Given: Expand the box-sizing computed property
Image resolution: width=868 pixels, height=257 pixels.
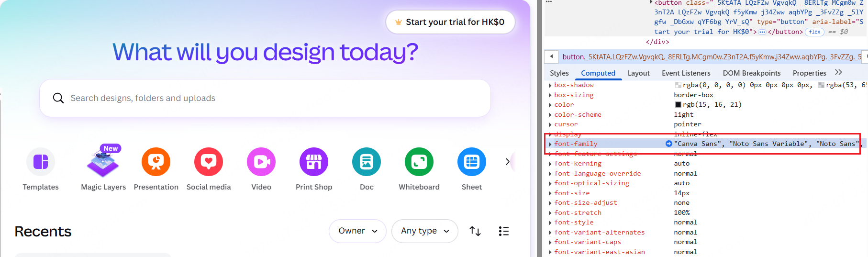Looking at the screenshot, I should 550,95.
